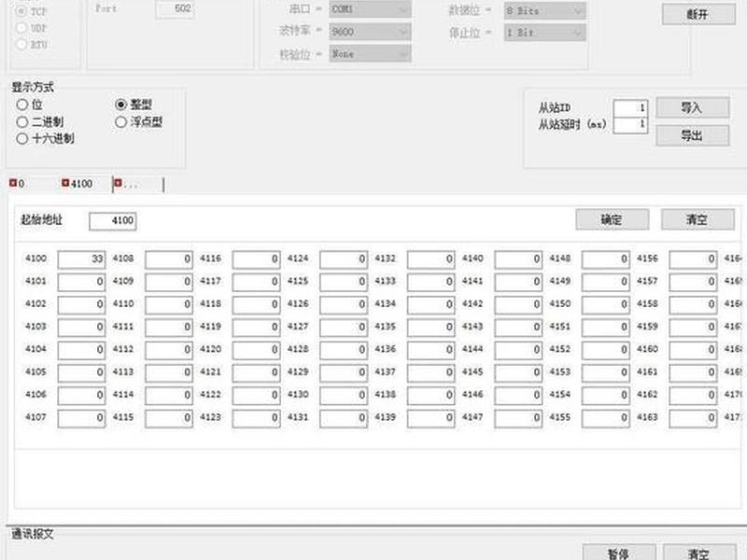
Task: Click 清空 button in 通讯报文 section
Action: coord(699,553)
